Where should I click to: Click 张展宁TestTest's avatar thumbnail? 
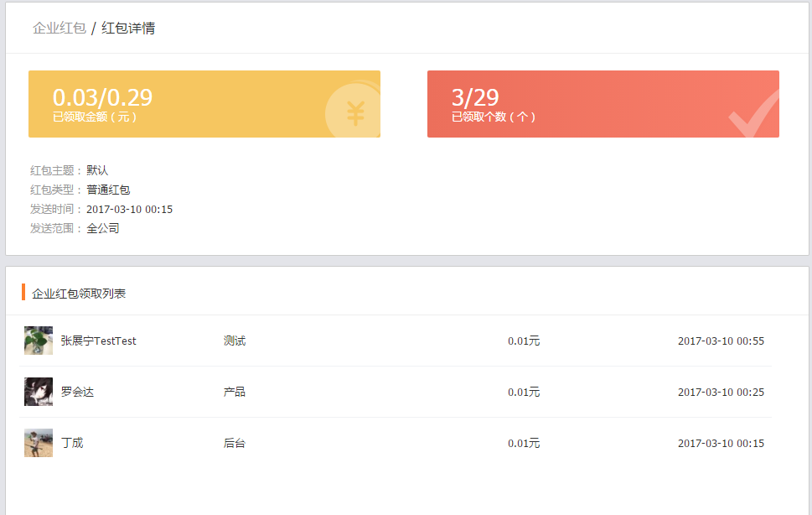pos(39,341)
